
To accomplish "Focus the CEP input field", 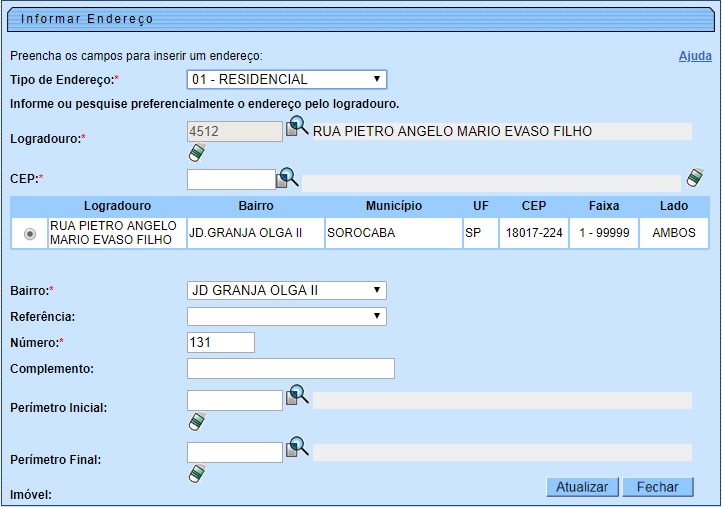I will pyautogui.click(x=231, y=180).
